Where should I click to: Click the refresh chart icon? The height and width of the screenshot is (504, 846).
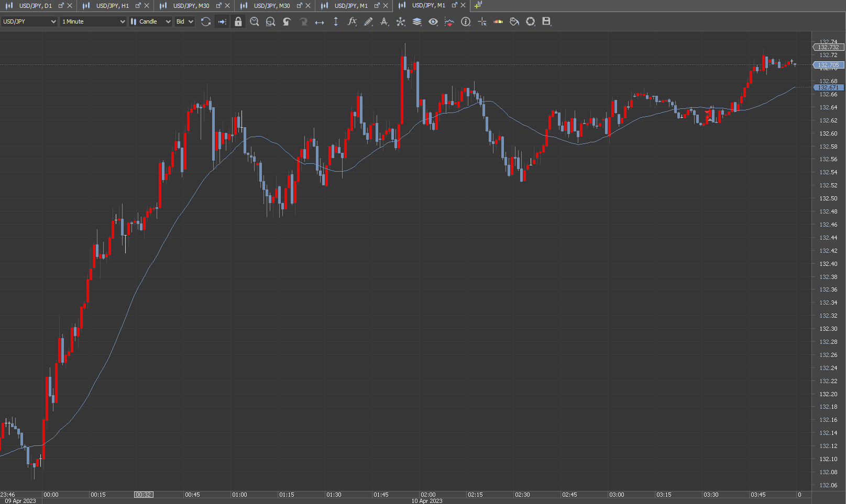coord(206,21)
